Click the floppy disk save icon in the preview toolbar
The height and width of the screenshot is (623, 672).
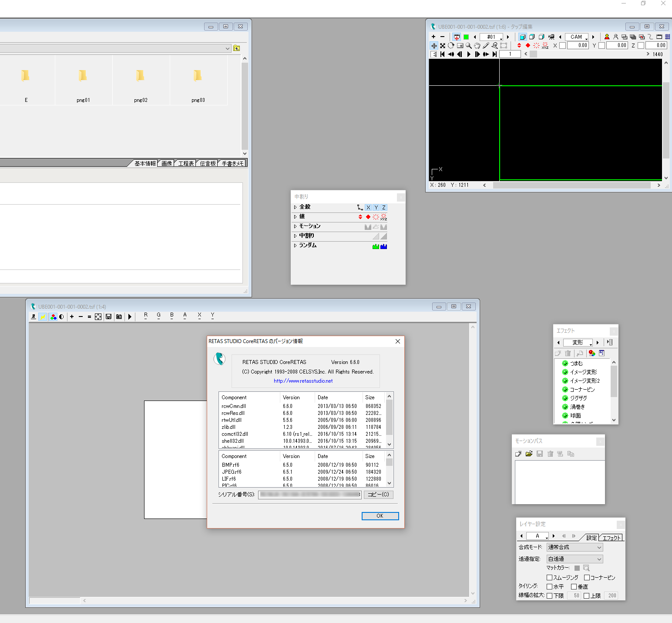[x=109, y=317]
